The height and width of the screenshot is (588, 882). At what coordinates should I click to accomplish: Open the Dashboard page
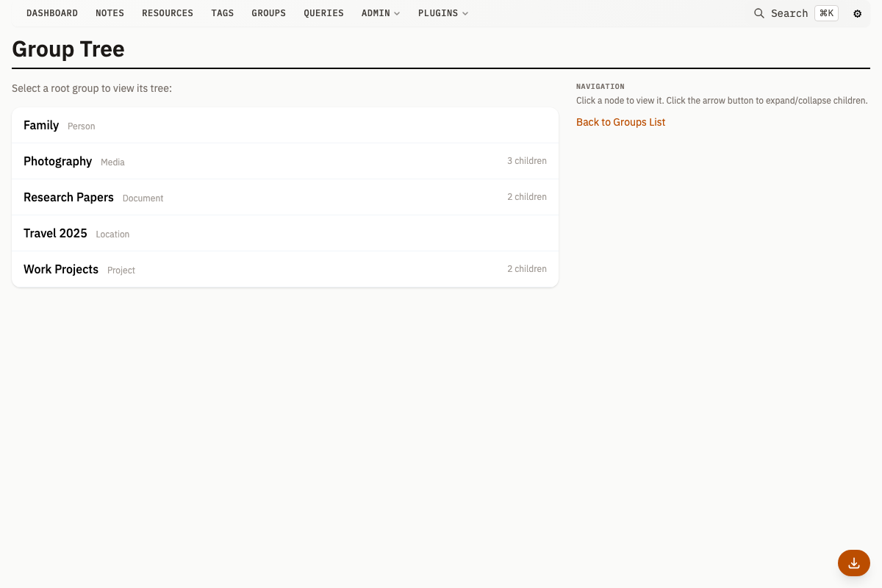click(x=52, y=13)
